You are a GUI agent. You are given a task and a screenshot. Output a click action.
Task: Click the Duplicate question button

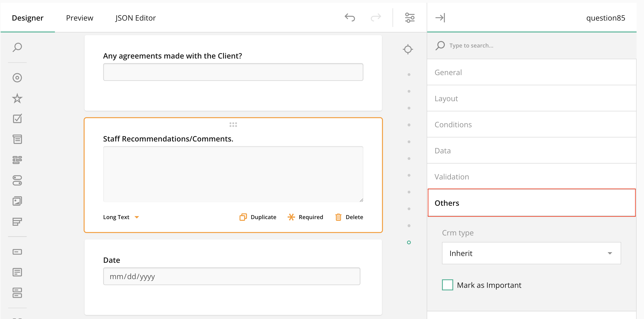258,217
